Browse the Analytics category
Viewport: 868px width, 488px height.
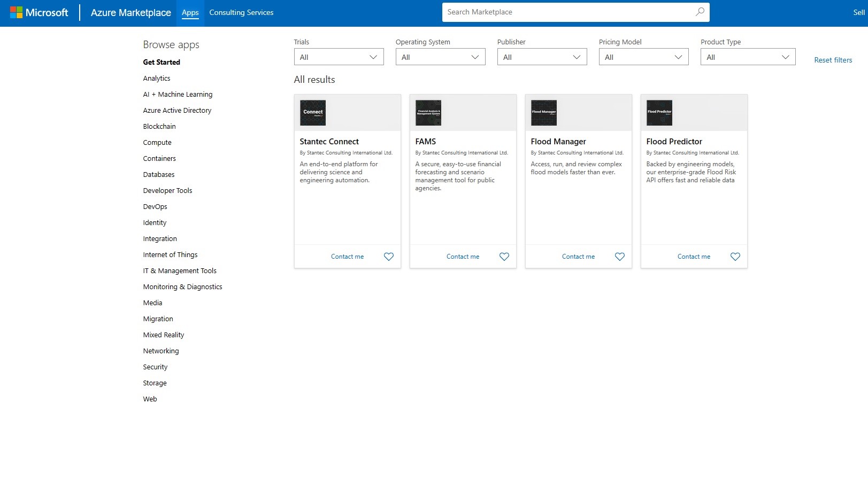157,78
